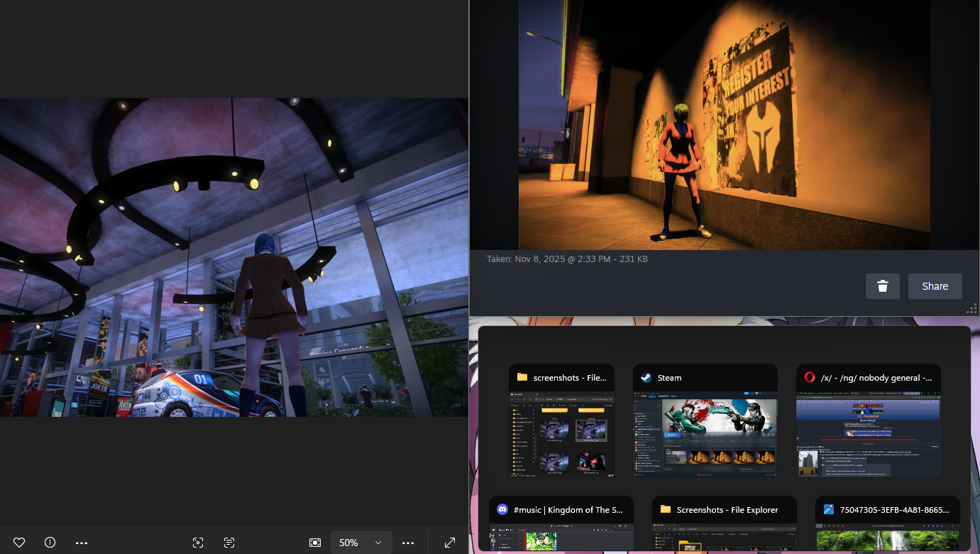980x554 pixels.
Task: Click the Opera icon in the task switcher
Action: [810, 378]
